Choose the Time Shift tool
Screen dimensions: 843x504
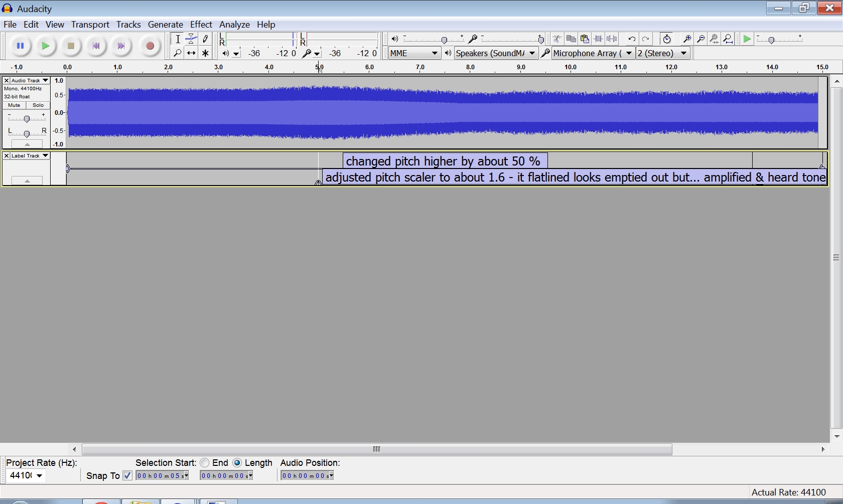point(191,53)
